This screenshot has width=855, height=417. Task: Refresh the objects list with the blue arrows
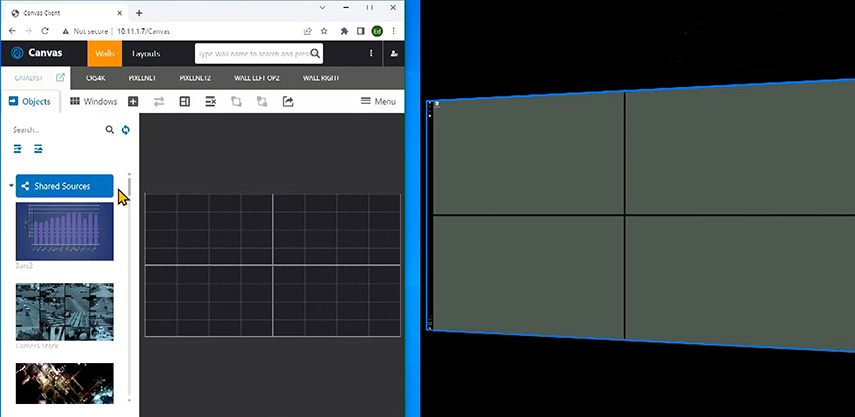click(125, 130)
